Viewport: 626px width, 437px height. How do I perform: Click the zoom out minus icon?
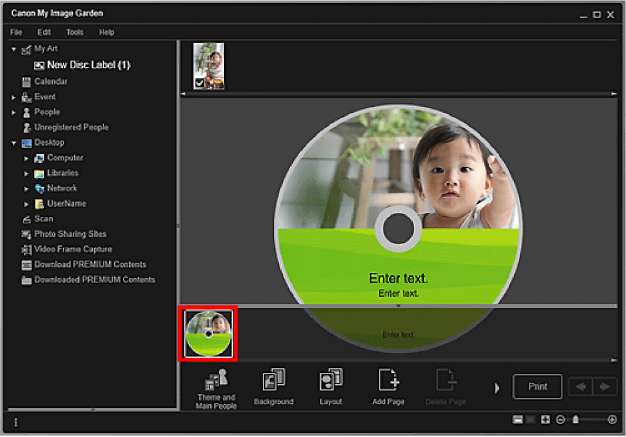point(560,420)
